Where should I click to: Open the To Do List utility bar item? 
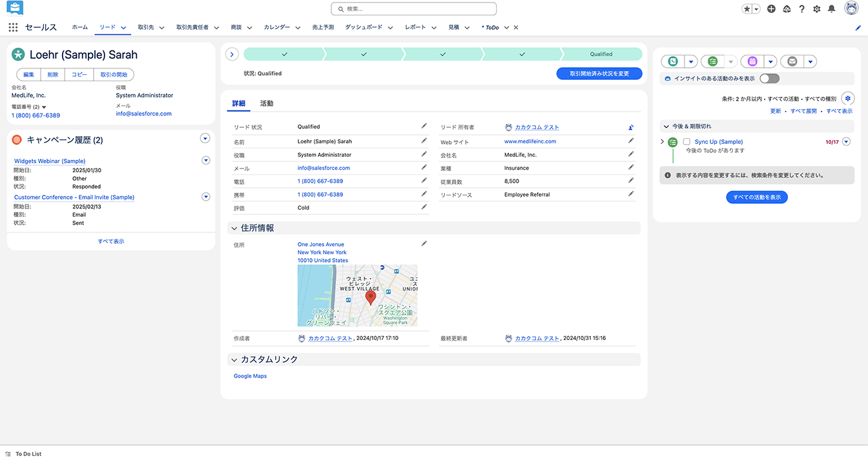[x=23, y=454]
